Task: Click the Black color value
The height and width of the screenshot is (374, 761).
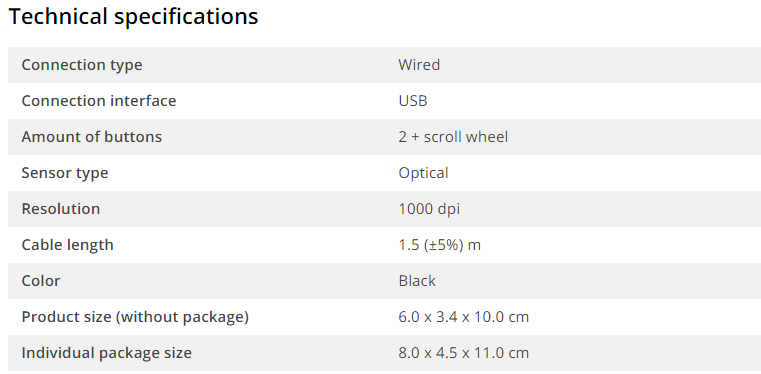Action: click(x=417, y=281)
